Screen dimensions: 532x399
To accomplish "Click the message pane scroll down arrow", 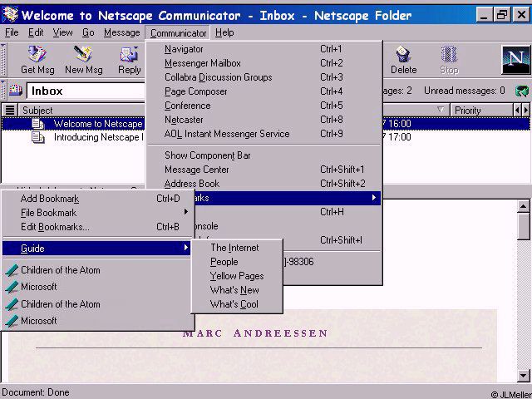I will [523, 375].
